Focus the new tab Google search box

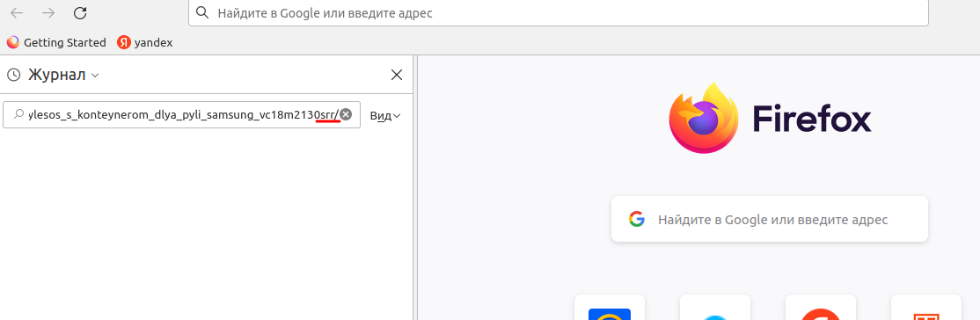[x=770, y=219]
